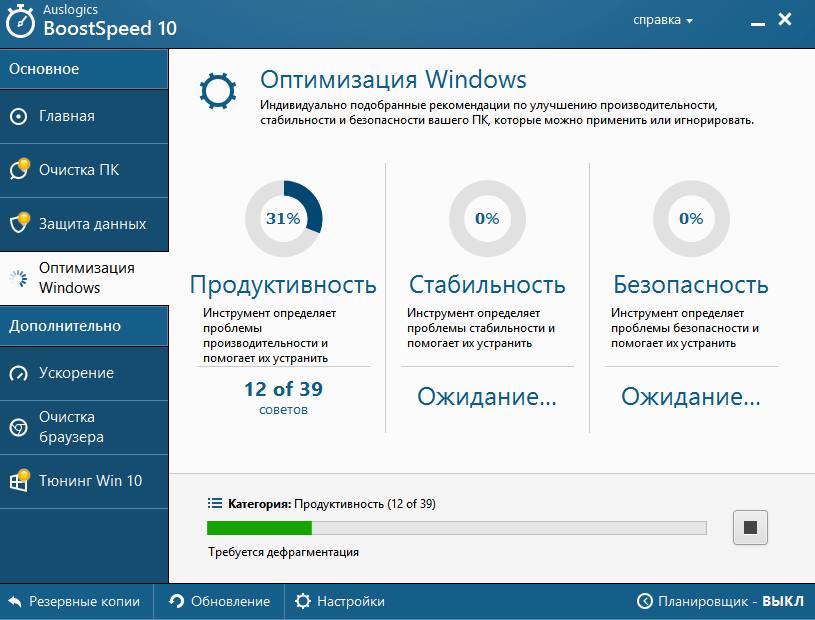
Task: Click the large gear icon beside the title
Action: (x=218, y=91)
